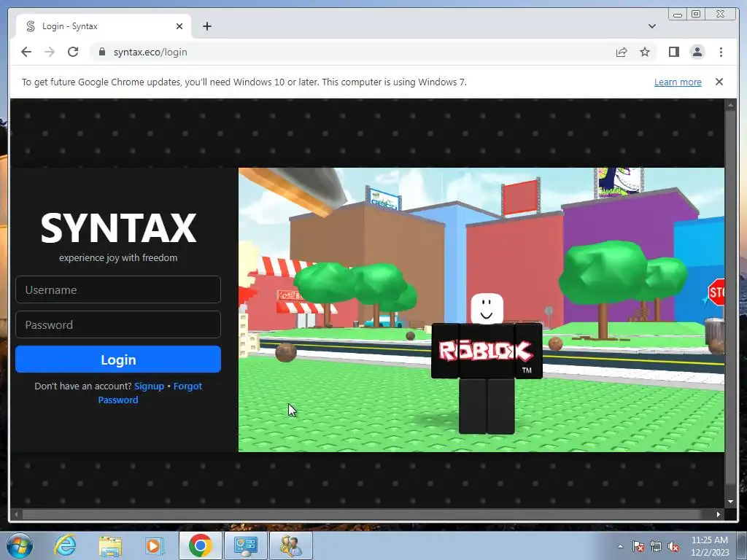Click the SYNTAX logo heading
This screenshot has width=747, height=560.
click(118, 228)
